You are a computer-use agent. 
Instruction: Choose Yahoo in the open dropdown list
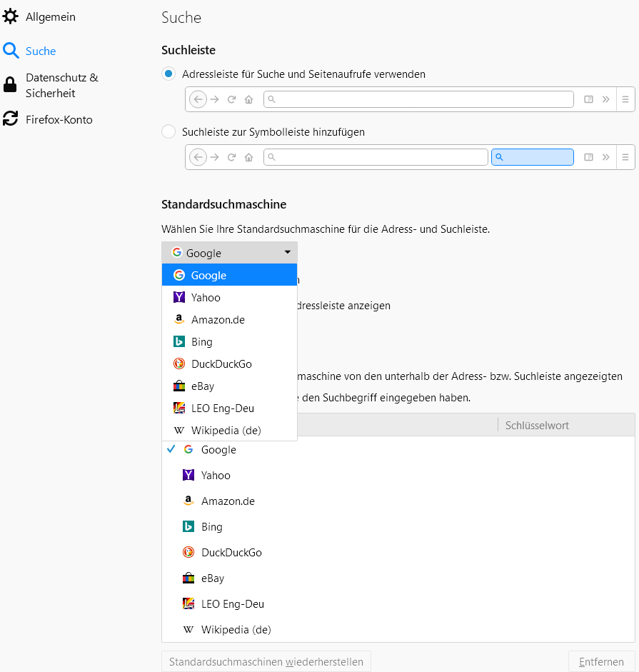click(x=229, y=297)
